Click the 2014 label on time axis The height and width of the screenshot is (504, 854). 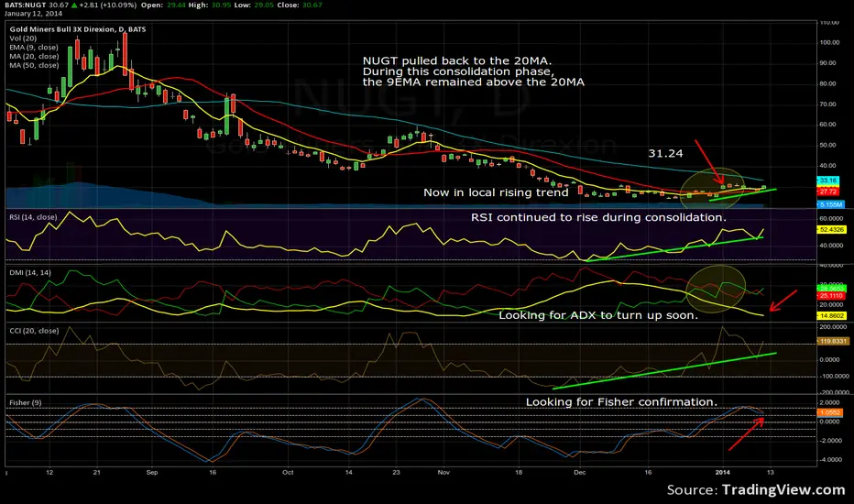tap(722, 473)
